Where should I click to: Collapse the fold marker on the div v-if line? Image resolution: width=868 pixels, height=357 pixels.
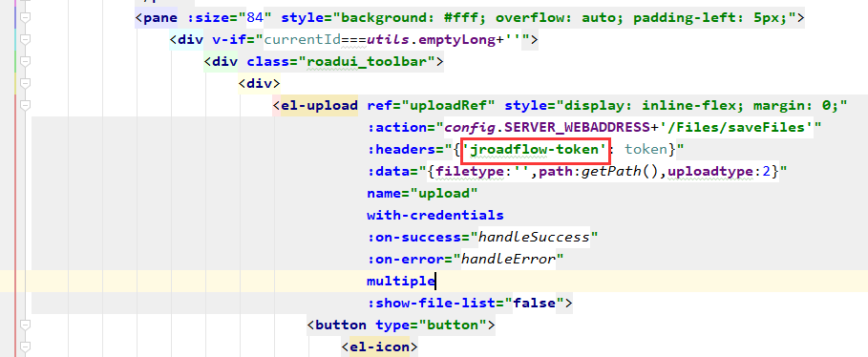click(x=25, y=40)
